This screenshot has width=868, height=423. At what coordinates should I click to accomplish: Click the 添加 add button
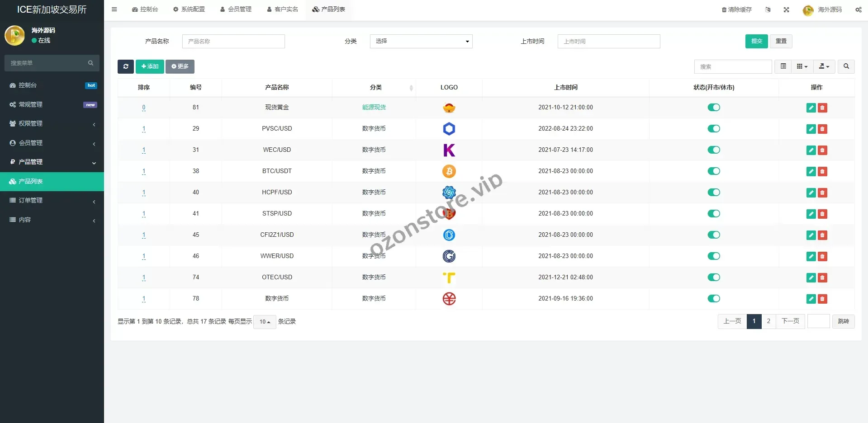tap(150, 66)
